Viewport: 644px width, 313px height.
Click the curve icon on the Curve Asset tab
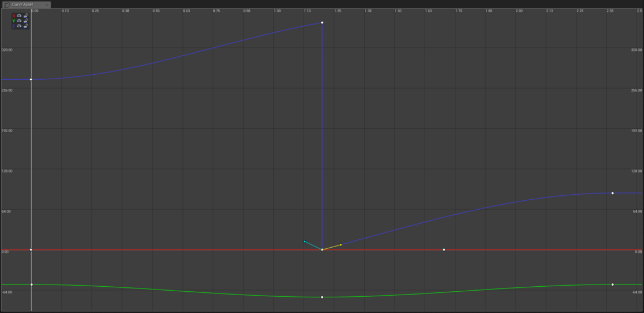[7, 5]
